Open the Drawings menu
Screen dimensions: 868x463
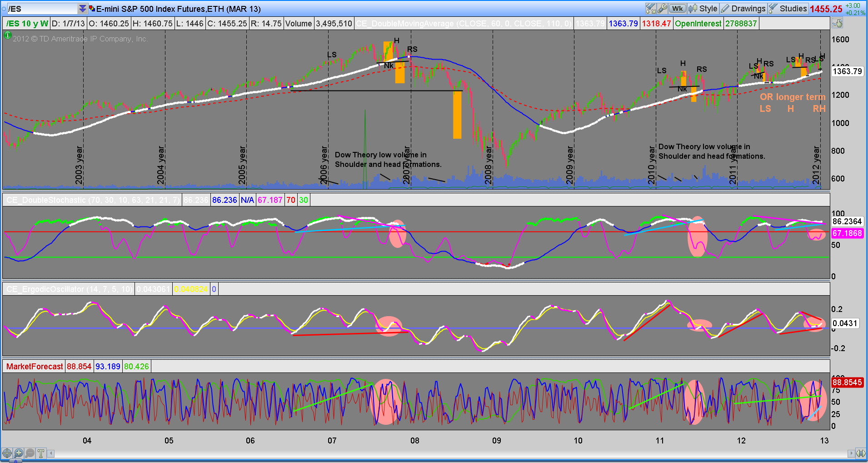click(x=743, y=9)
